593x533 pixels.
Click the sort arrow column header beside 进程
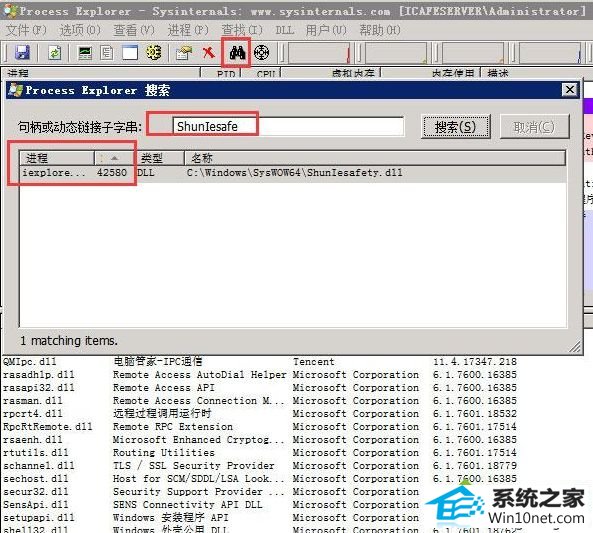(x=115, y=158)
